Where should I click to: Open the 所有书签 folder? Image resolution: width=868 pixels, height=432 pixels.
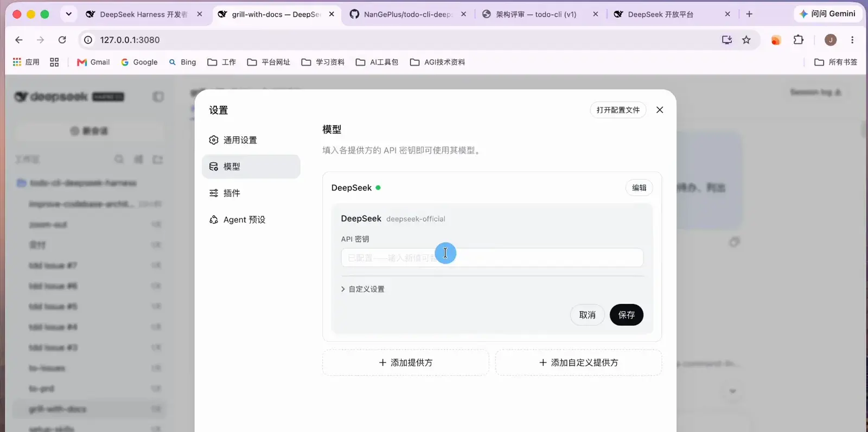click(836, 62)
